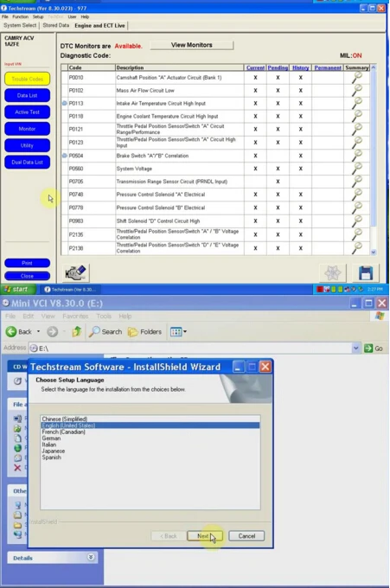The image size is (390, 588).
Task: Click DTC table scrollbar down arrow
Action: point(374,252)
